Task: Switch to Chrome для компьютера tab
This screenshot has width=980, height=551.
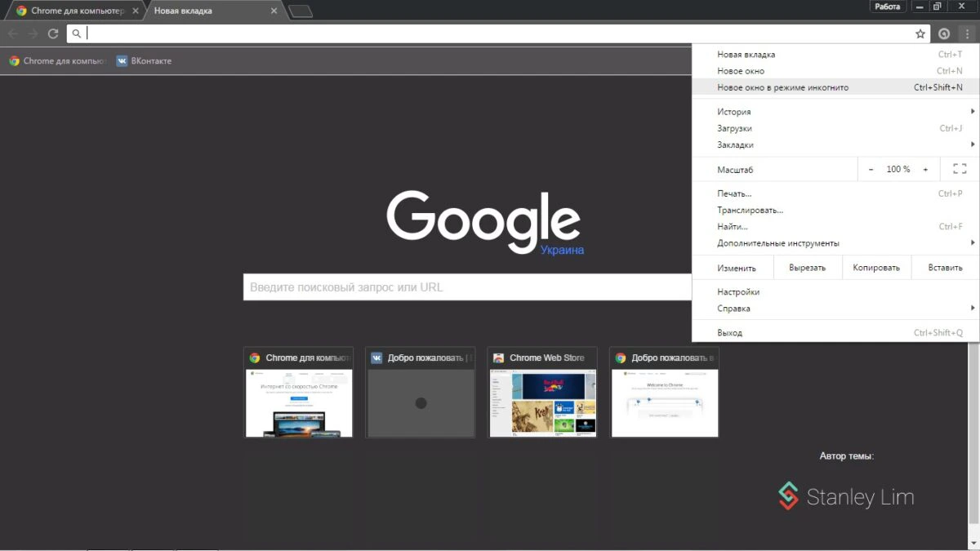Action: [x=73, y=11]
